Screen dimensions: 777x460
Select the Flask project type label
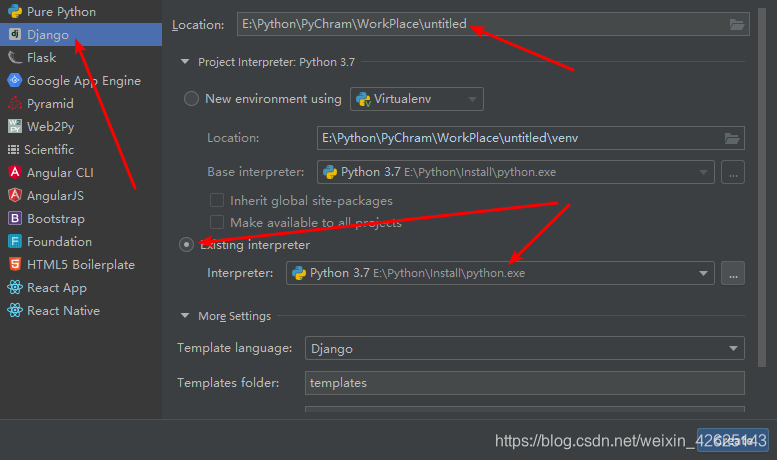pyautogui.click(x=42, y=58)
